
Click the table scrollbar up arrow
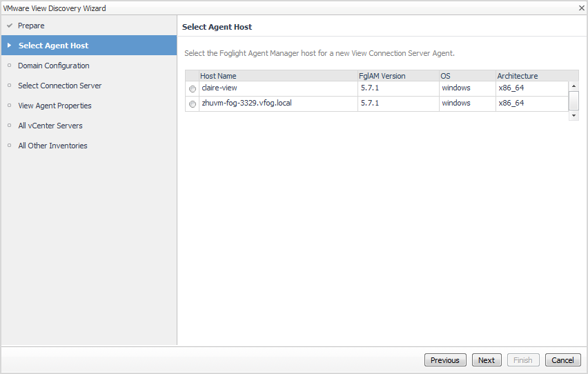point(574,86)
